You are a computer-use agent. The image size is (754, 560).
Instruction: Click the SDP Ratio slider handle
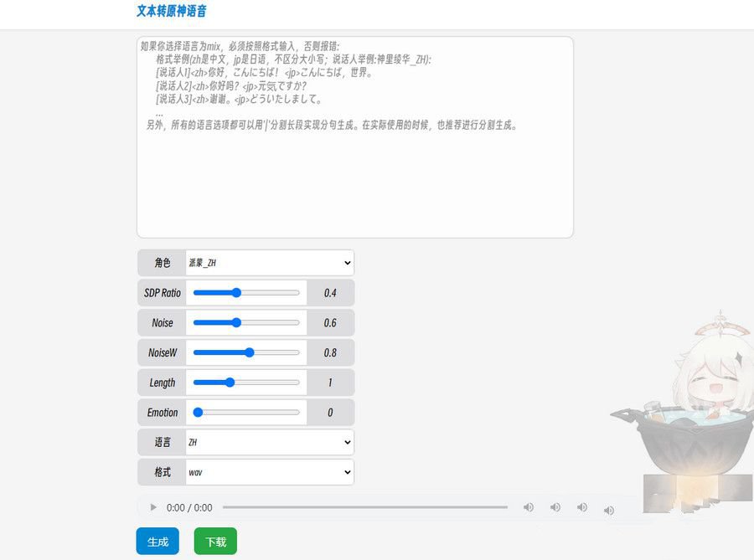point(237,292)
